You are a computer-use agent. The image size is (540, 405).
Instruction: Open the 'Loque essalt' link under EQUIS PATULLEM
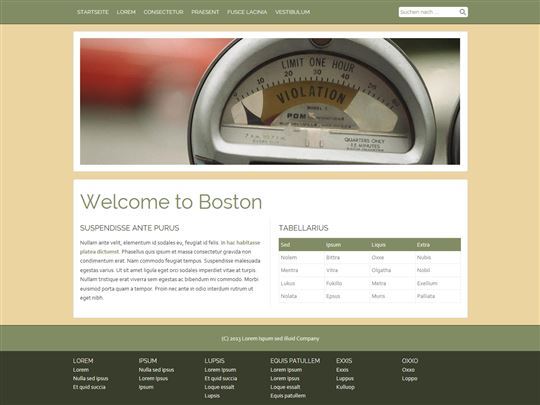(x=285, y=387)
